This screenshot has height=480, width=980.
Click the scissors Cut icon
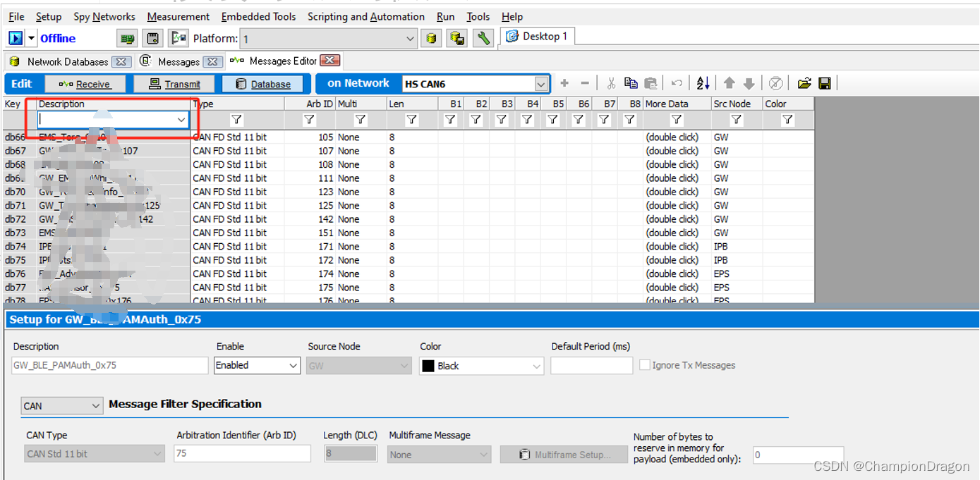coord(611,83)
